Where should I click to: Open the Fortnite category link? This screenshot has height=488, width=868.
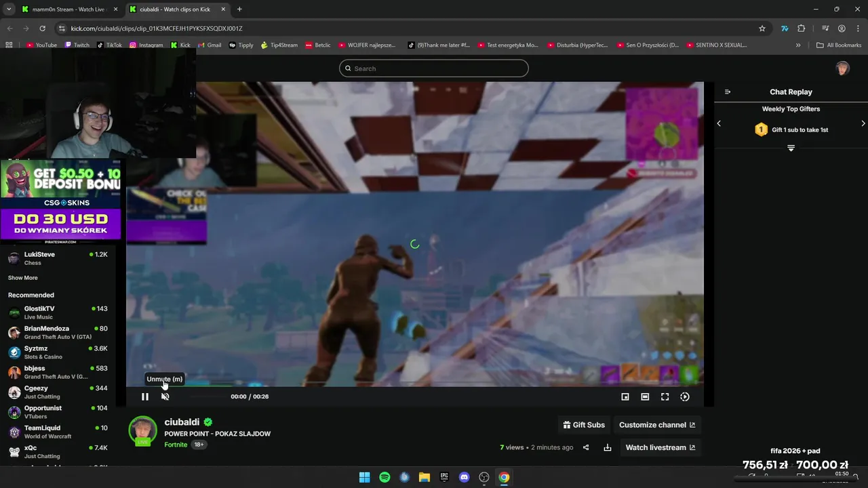176,445
